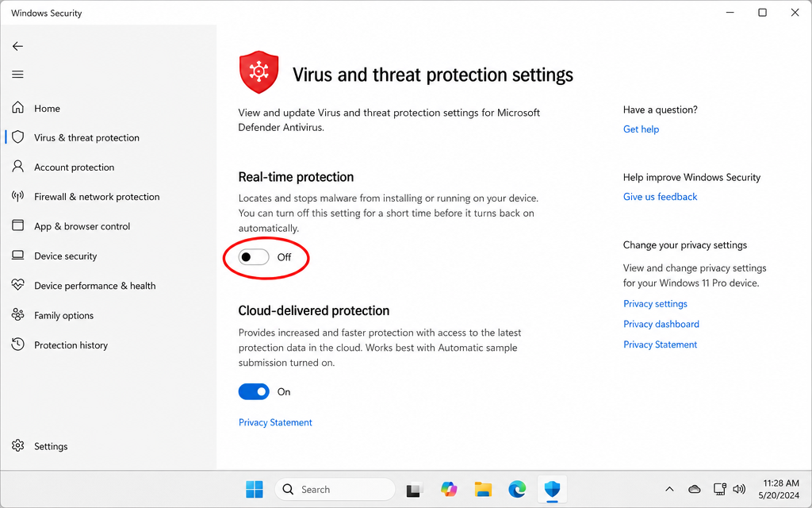The height and width of the screenshot is (508, 812).
Task: Open the hamburger navigation menu
Action: pos(17,74)
